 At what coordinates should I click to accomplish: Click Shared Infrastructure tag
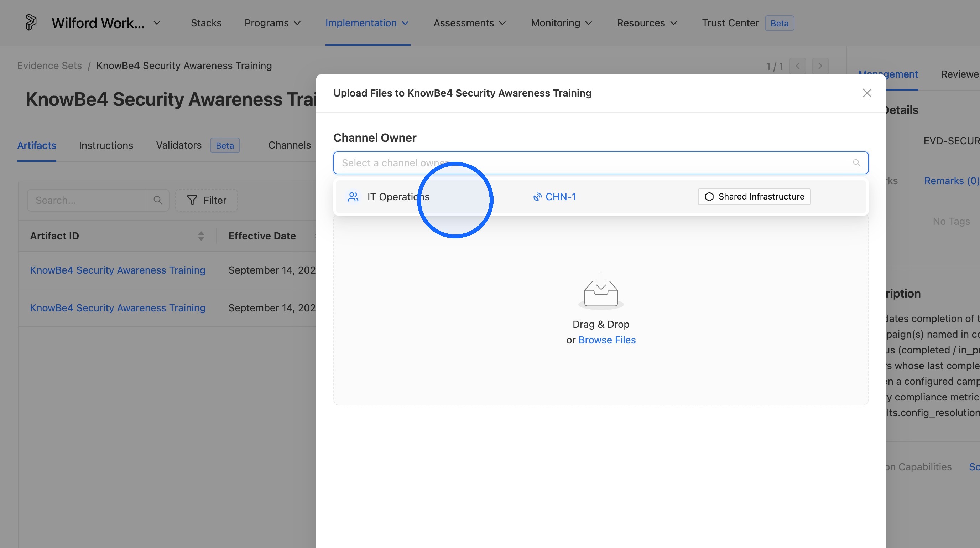tap(754, 197)
